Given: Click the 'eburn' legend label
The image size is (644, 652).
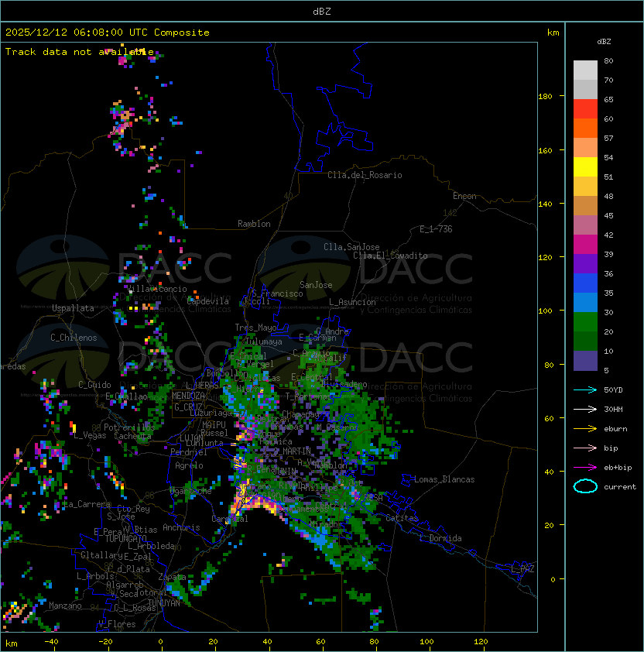Looking at the screenshot, I should (615, 429).
